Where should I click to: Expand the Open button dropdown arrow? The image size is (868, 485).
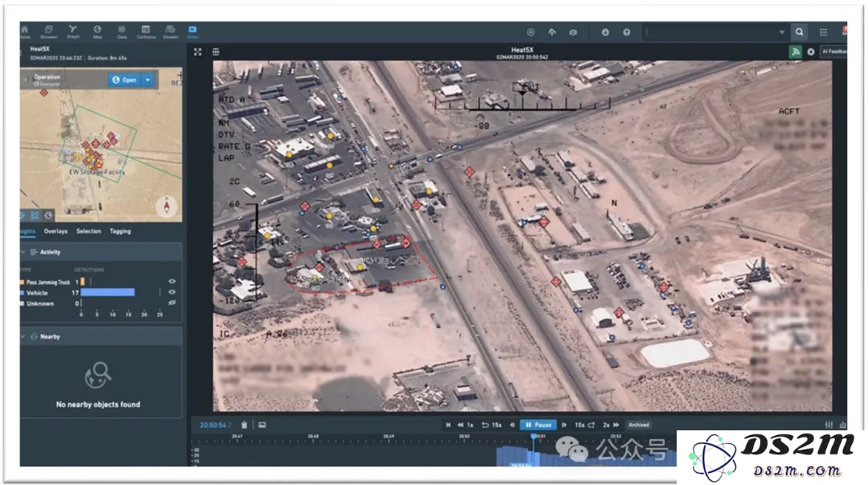[x=148, y=80]
